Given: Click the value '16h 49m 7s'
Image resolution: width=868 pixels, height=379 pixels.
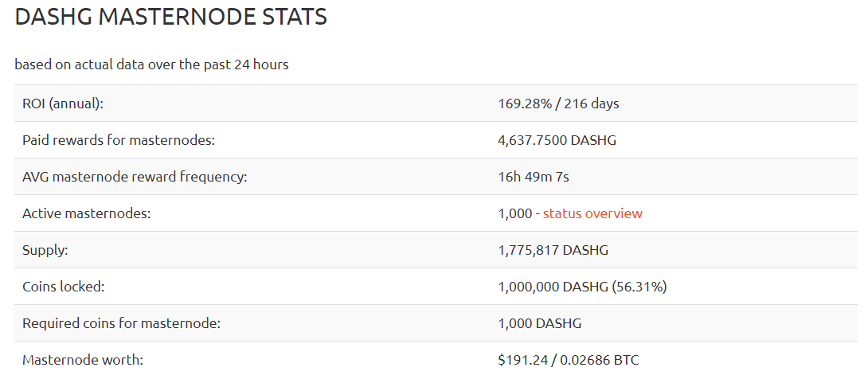Looking at the screenshot, I should 534,177.
